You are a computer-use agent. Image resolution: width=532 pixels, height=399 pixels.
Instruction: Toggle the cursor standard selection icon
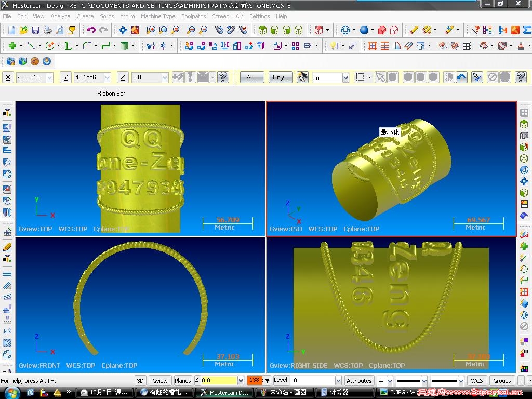click(x=302, y=77)
